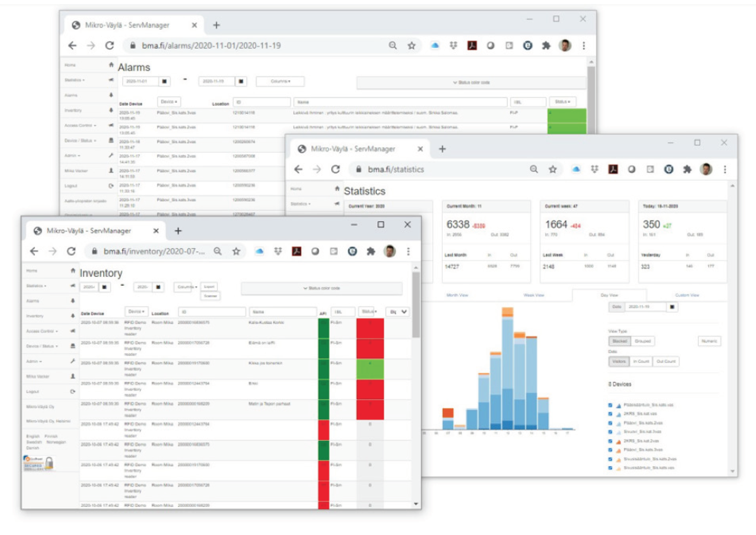Viewport: 756px width, 535px height.
Task: Open the Device filter dropdown in the Inventory table
Action: 136,311
